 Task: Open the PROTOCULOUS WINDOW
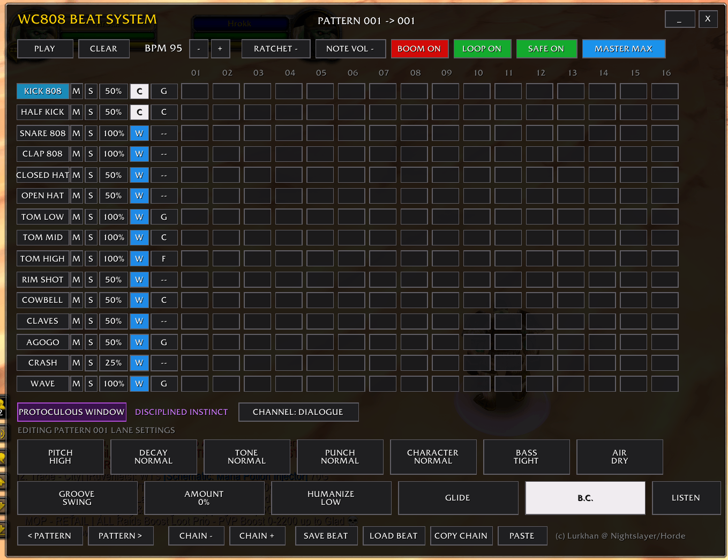coord(72,412)
